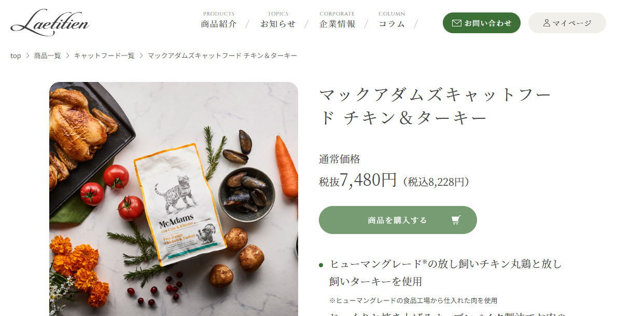The width and height of the screenshot is (644, 316).
Task: Open マイページ my page button
Action: pyautogui.click(x=567, y=23)
